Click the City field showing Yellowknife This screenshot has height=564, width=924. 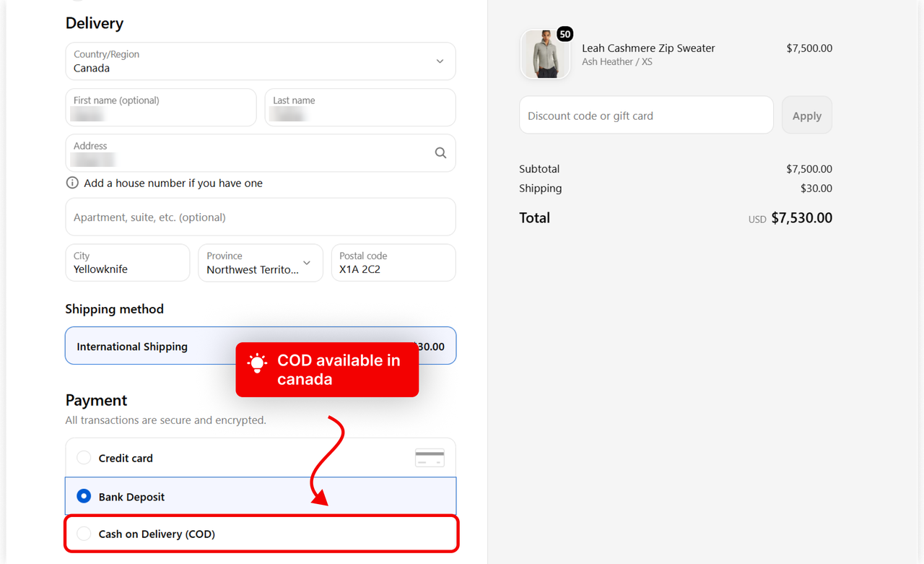[x=128, y=263]
